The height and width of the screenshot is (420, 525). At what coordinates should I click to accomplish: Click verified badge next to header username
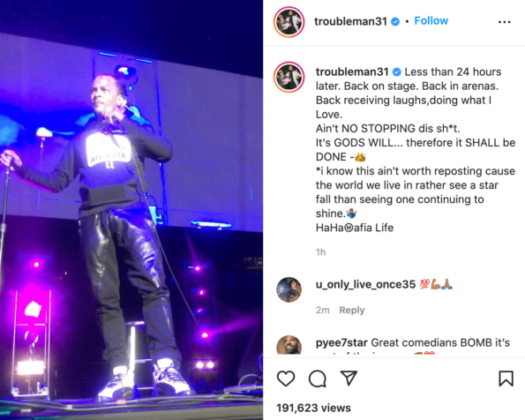point(395,22)
